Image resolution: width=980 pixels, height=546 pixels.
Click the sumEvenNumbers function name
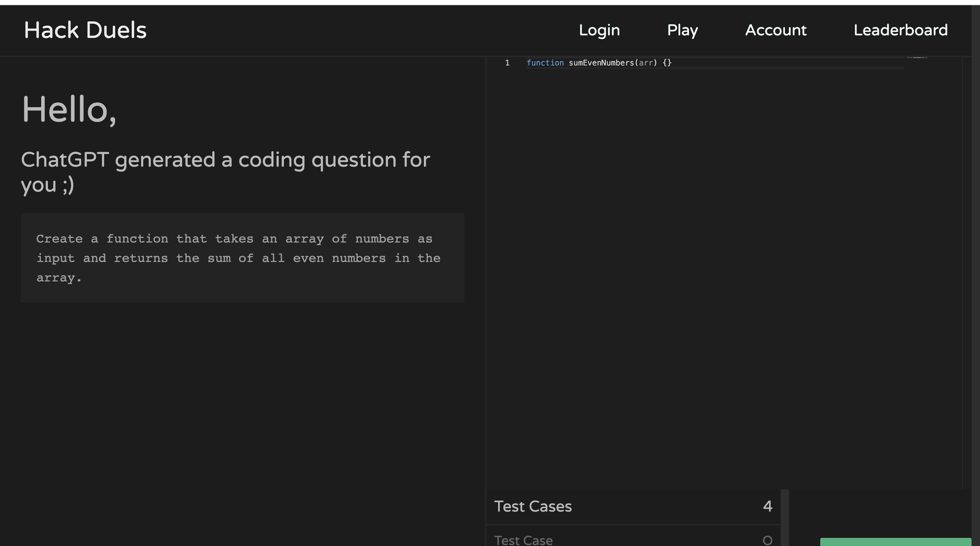601,63
